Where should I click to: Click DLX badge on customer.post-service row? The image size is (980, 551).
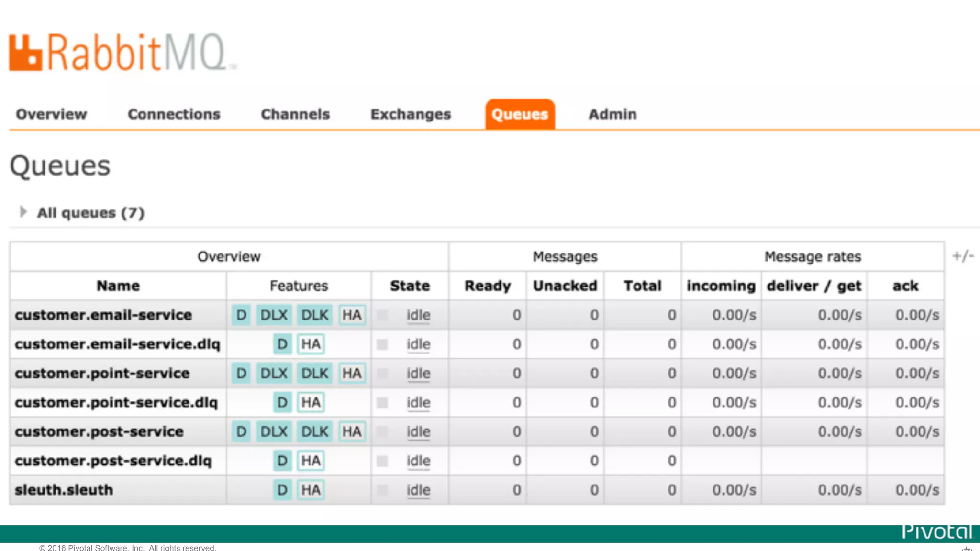pyautogui.click(x=274, y=432)
